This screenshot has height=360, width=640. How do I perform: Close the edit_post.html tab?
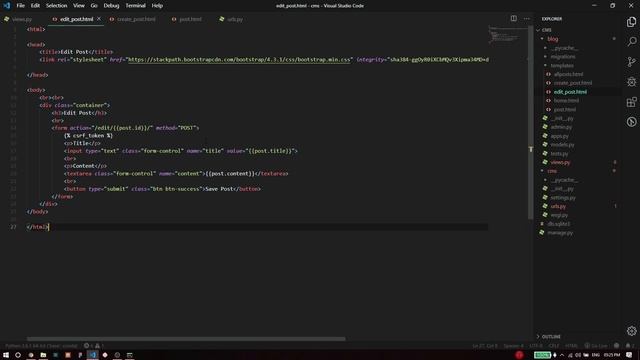click(99, 19)
